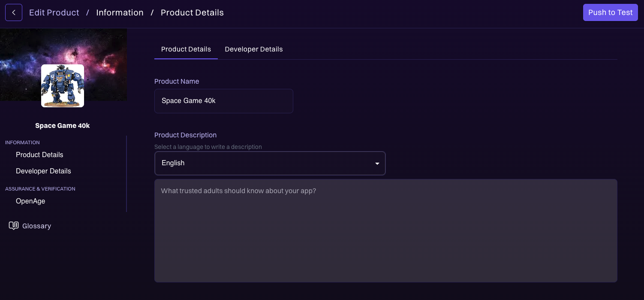Select Developer Details in the sidebar

tap(43, 171)
